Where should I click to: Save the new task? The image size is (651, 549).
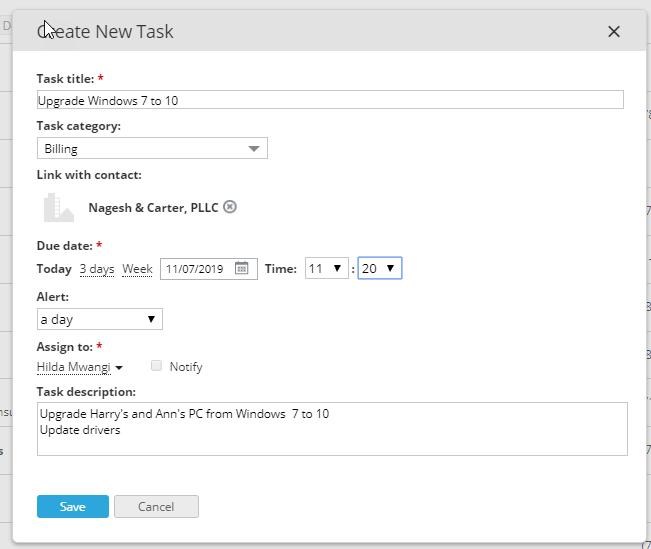pyautogui.click(x=73, y=506)
